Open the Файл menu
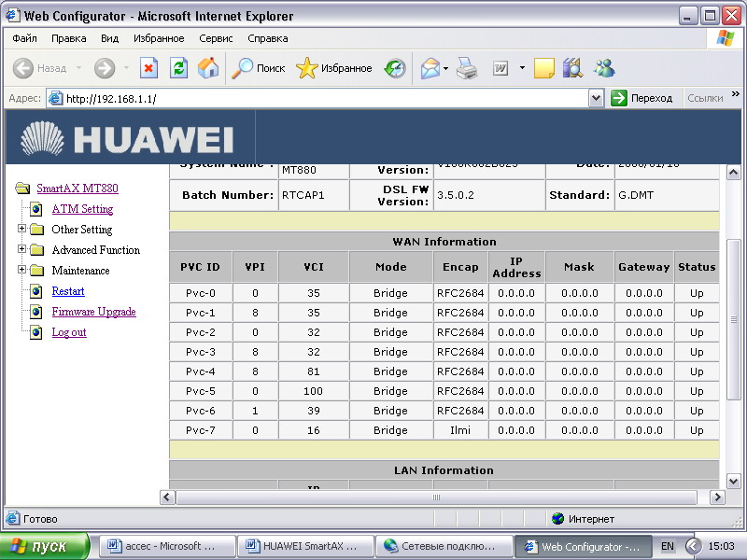The image size is (747, 560). point(25,38)
